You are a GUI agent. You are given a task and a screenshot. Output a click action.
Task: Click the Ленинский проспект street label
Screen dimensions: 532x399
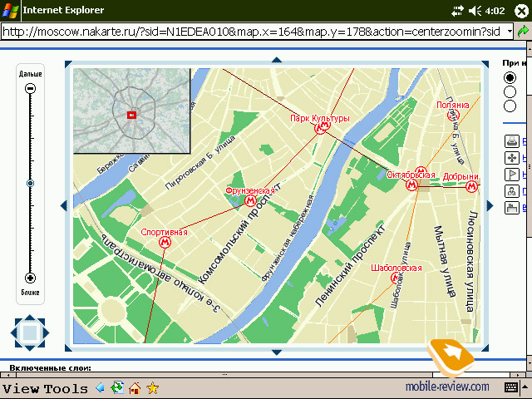tap(350, 265)
